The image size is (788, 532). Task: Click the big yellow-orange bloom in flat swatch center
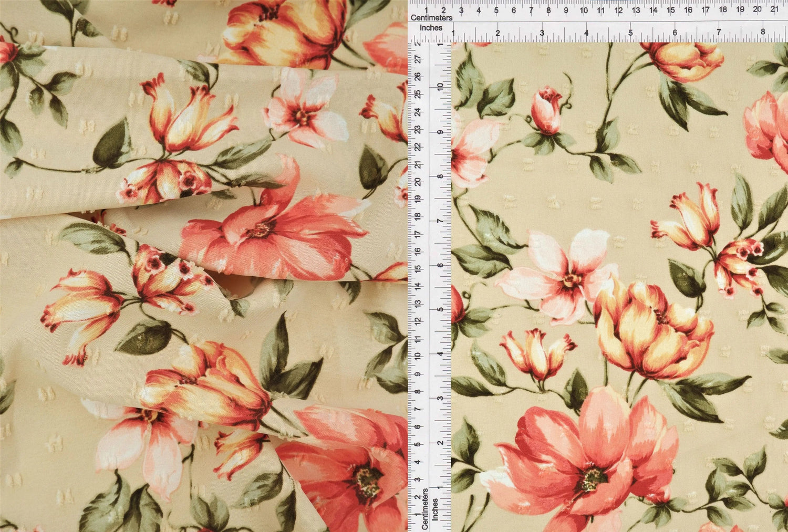651,328
